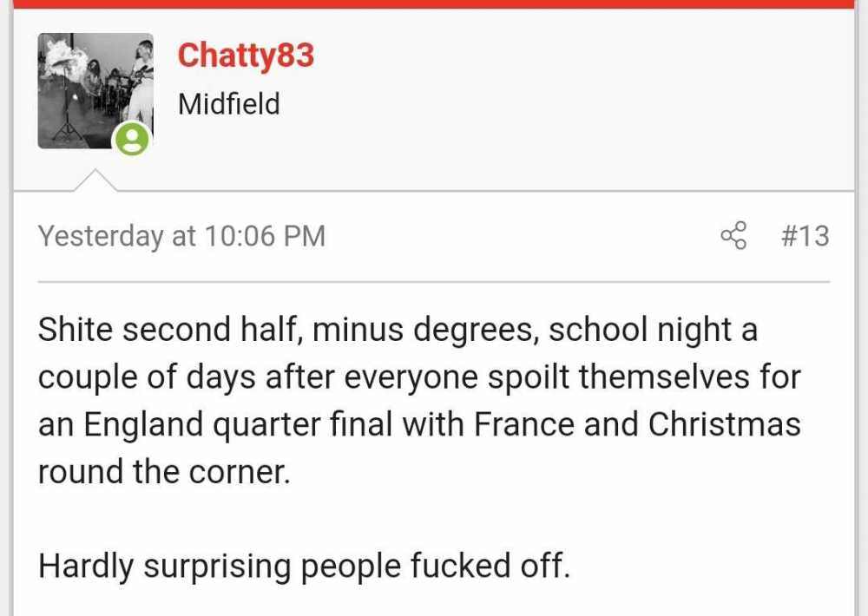This screenshot has width=868, height=616.
Task: Click the green online status badge
Action: point(132,138)
